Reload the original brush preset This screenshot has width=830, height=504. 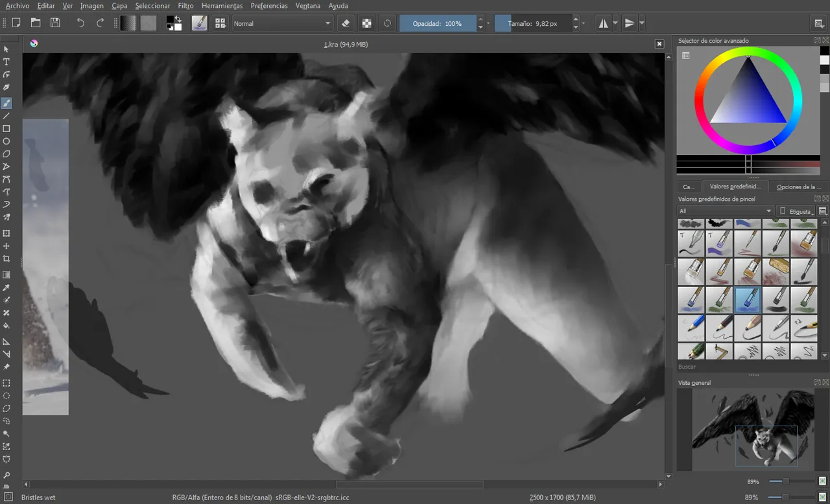tap(387, 23)
